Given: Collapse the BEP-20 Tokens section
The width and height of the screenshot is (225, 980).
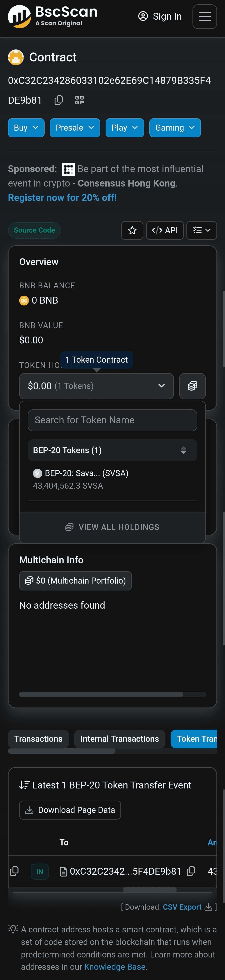Looking at the screenshot, I should [x=112, y=450].
